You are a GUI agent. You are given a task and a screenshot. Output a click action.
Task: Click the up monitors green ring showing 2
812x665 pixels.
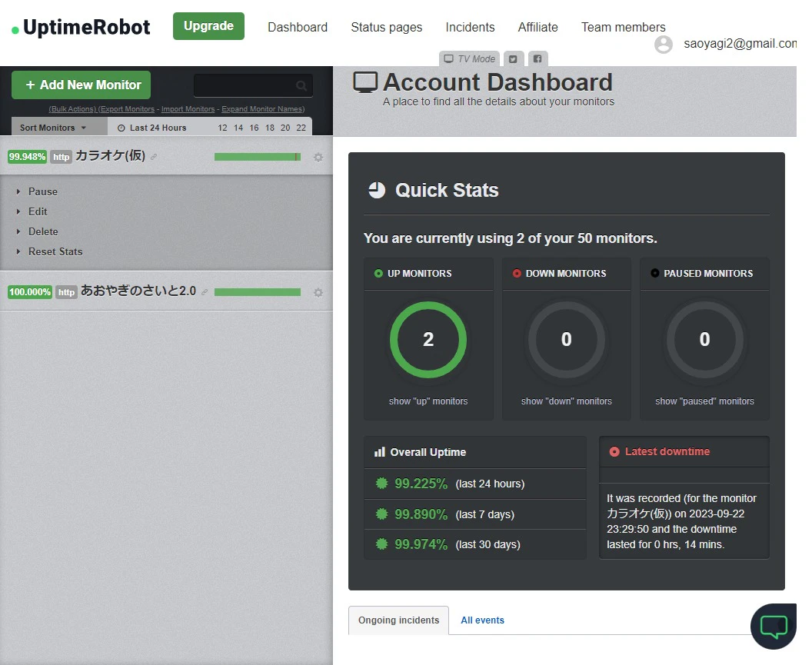click(x=428, y=340)
